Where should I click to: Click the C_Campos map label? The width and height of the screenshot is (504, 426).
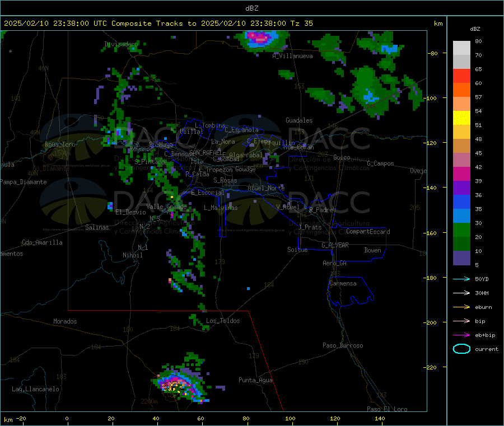380,163
